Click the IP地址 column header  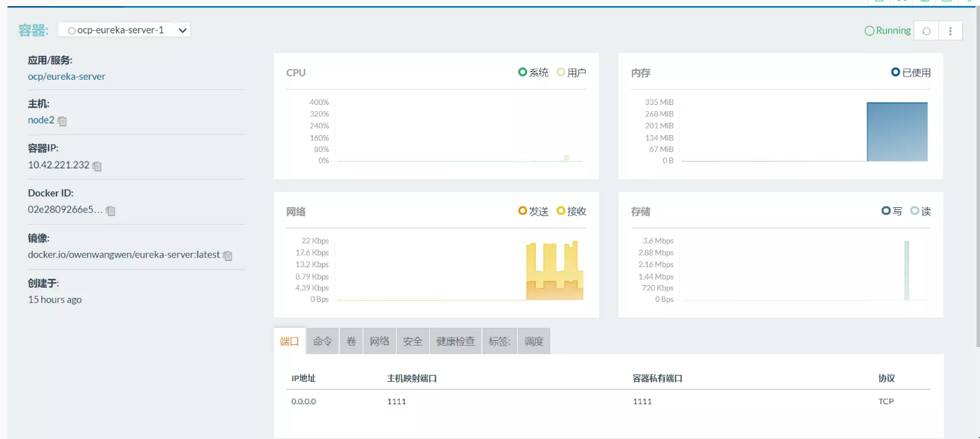coord(304,378)
